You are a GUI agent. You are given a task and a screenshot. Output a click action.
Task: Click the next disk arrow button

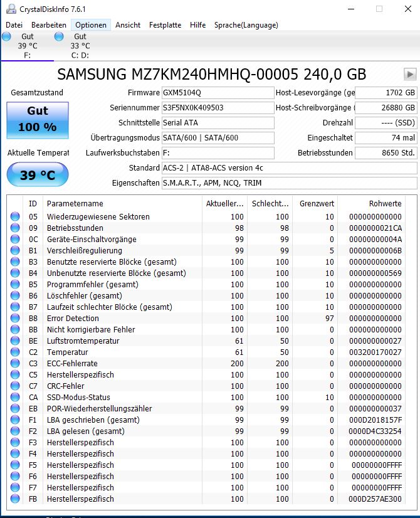coord(410,75)
